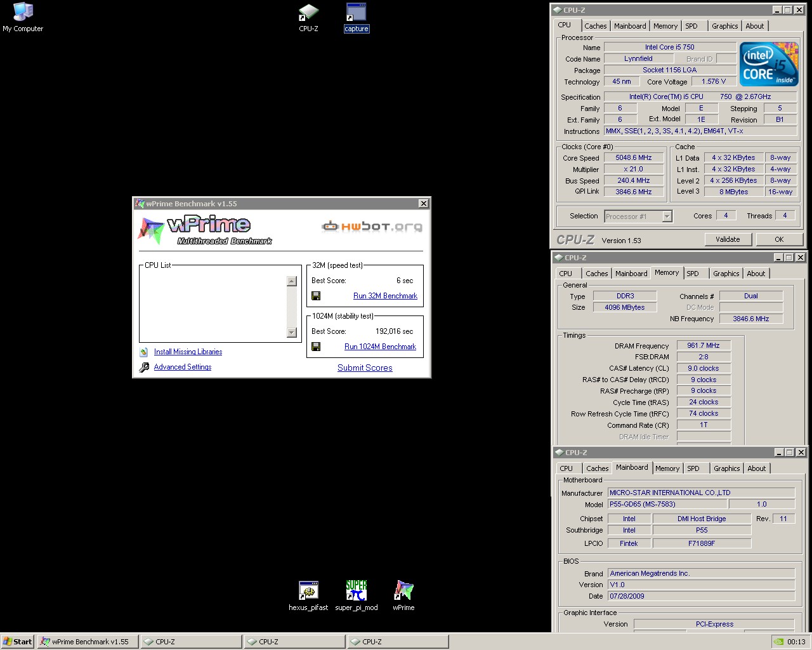Open Graphics tab in bottom CPU-Z window
Image resolution: width=812 pixels, height=650 pixels.
(x=726, y=468)
